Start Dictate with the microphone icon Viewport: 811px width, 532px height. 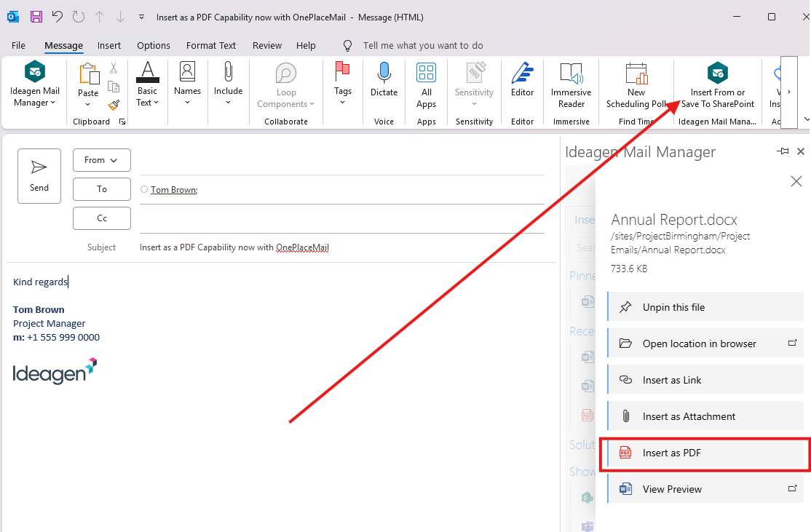pos(384,80)
